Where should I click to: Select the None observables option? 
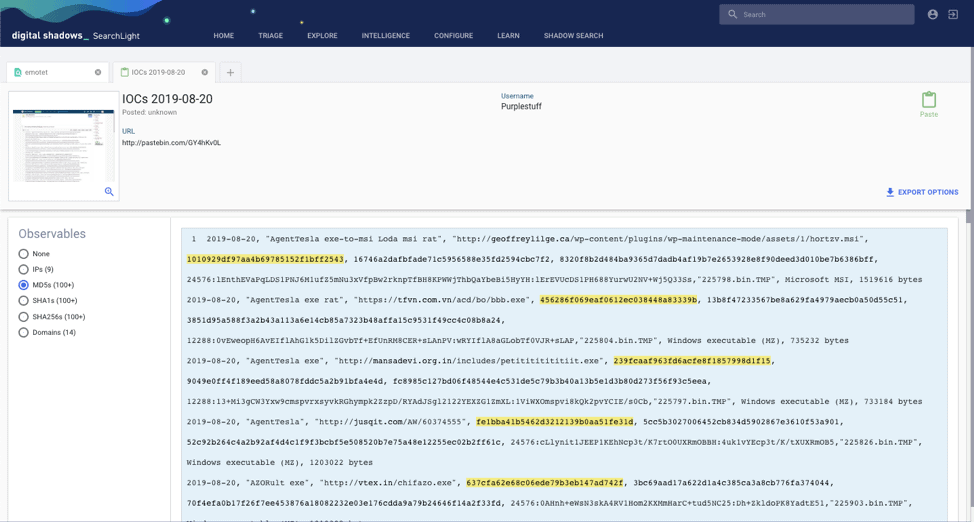(x=24, y=254)
